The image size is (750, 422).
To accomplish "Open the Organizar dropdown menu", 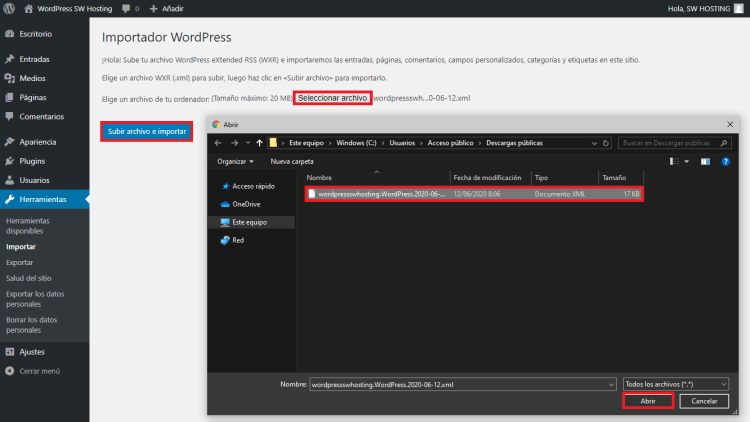I will (x=235, y=162).
